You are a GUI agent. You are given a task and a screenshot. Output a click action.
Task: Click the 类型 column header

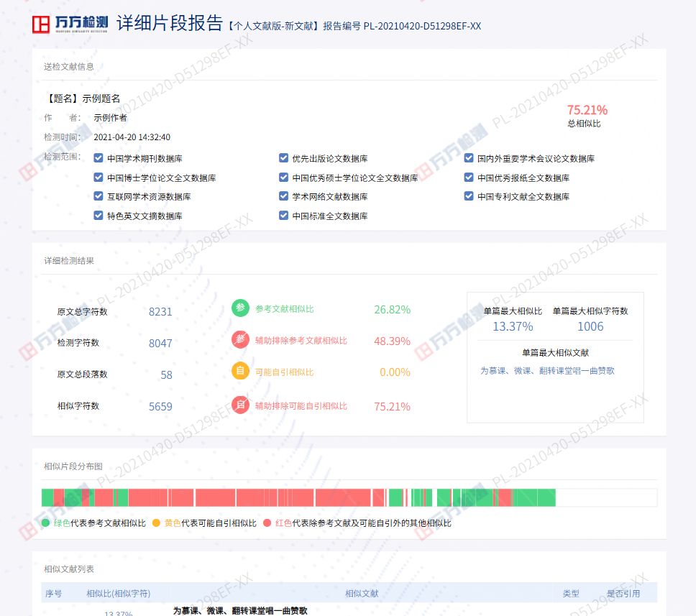point(571,594)
